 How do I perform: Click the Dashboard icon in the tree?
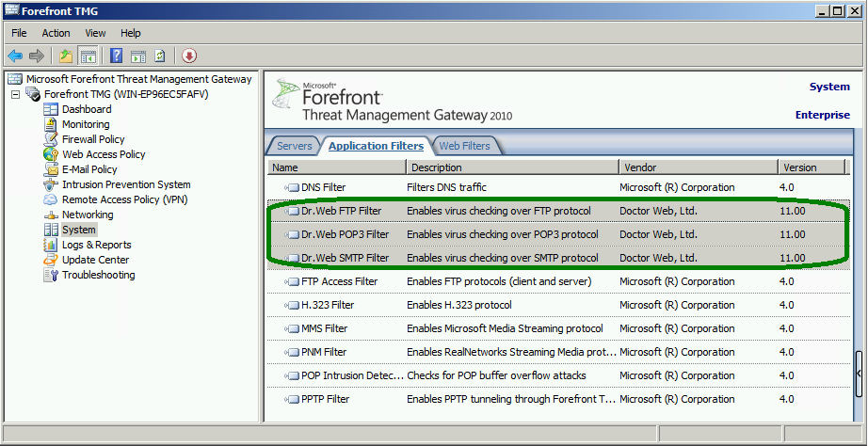click(x=51, y=109)
